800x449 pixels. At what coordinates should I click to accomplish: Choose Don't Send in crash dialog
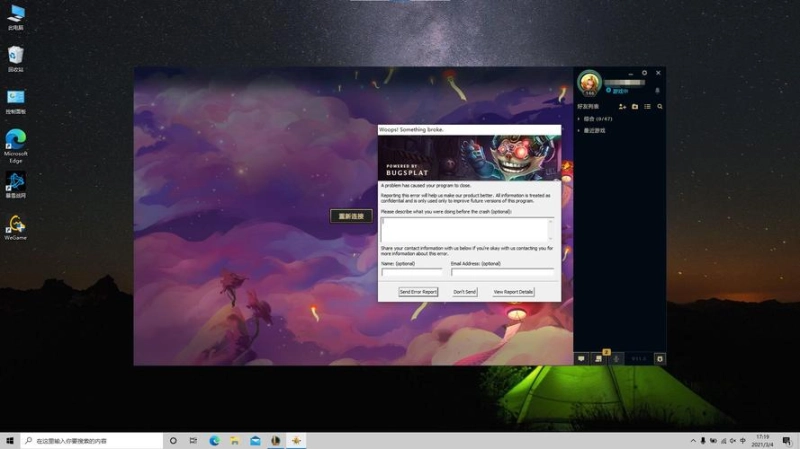[464, 292]
